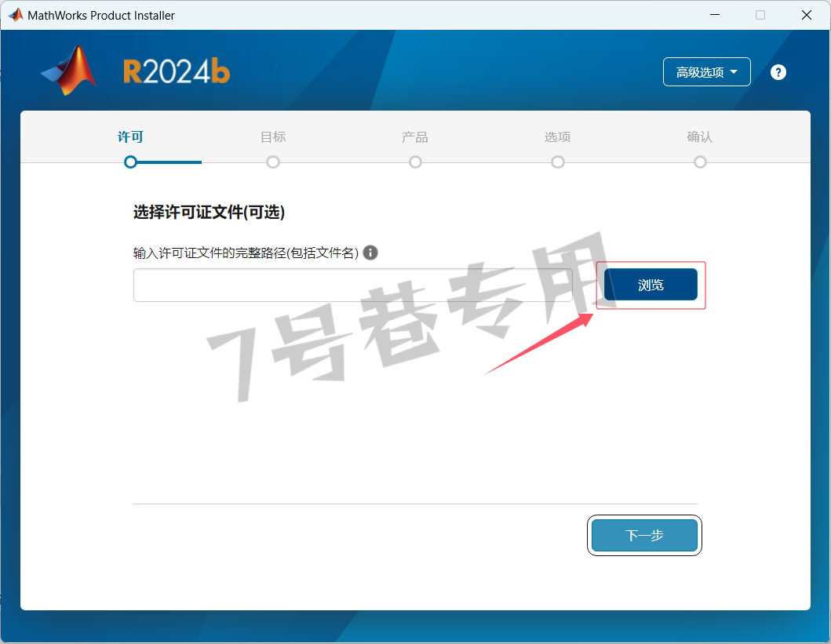Click the 下一步 next button
The height and width of the screenshot is (644, 831).
click(x=644, y=536)
